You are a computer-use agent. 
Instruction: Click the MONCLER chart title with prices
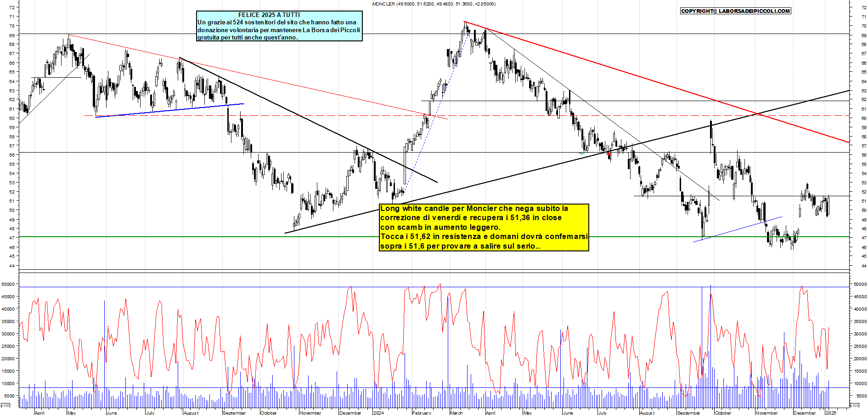tap(434, 4)
